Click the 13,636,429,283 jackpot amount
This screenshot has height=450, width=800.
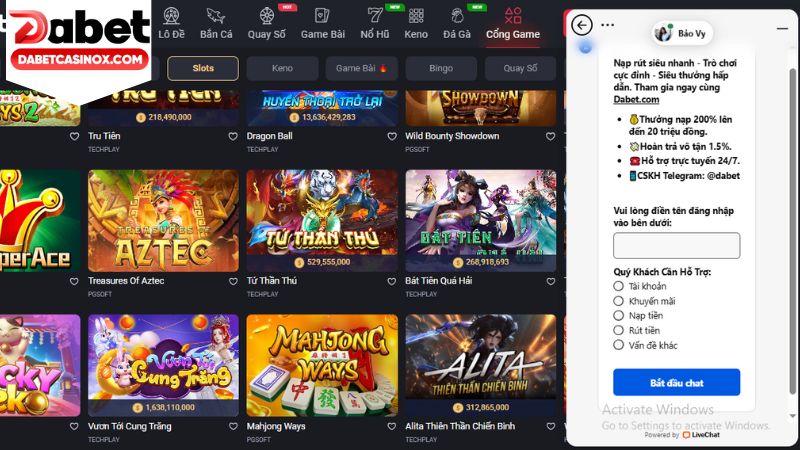pyautogui.click(x=328, y=117)
